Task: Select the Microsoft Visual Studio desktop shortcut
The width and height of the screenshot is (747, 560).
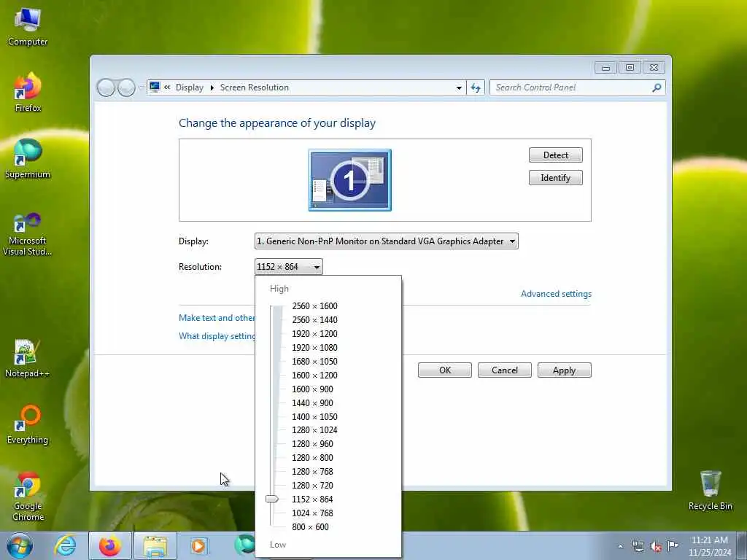Action: (27, 234)
